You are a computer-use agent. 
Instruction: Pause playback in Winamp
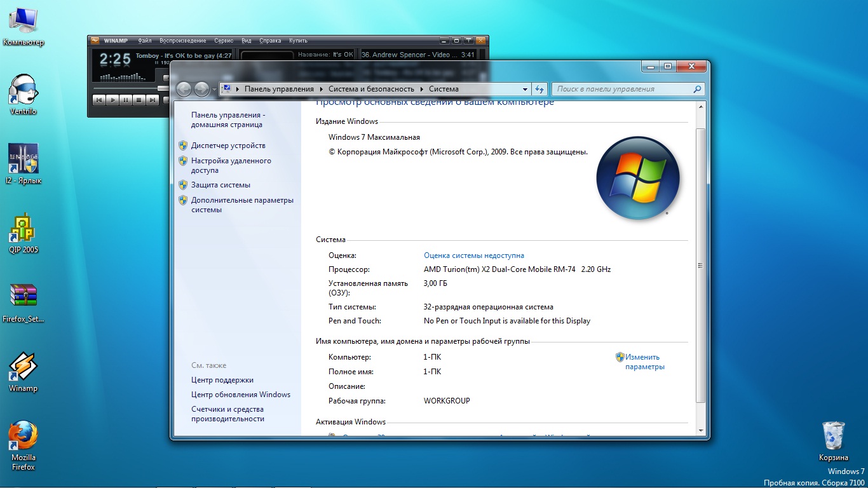click(126, 100)
